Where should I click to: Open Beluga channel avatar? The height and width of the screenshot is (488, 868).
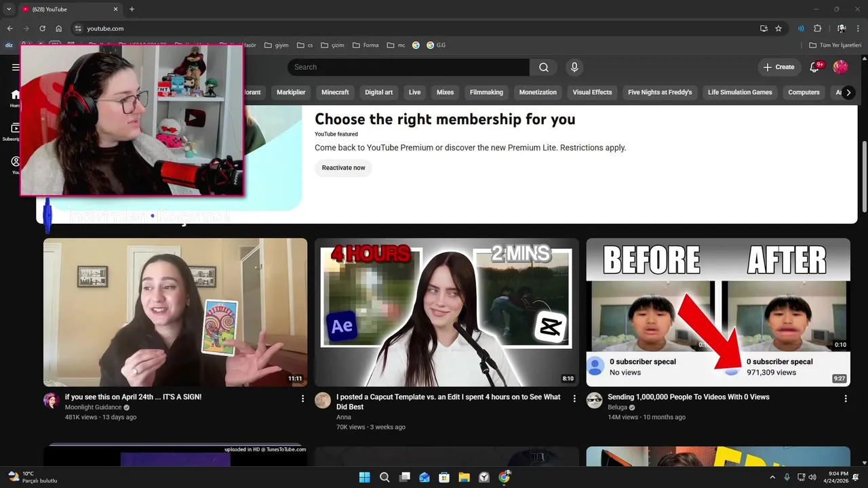coord(594,400)
